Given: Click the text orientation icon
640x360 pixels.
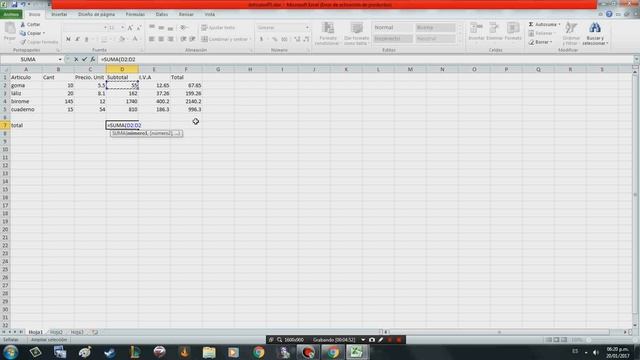Looking at the screenshot, I should [x=184, y=27].
